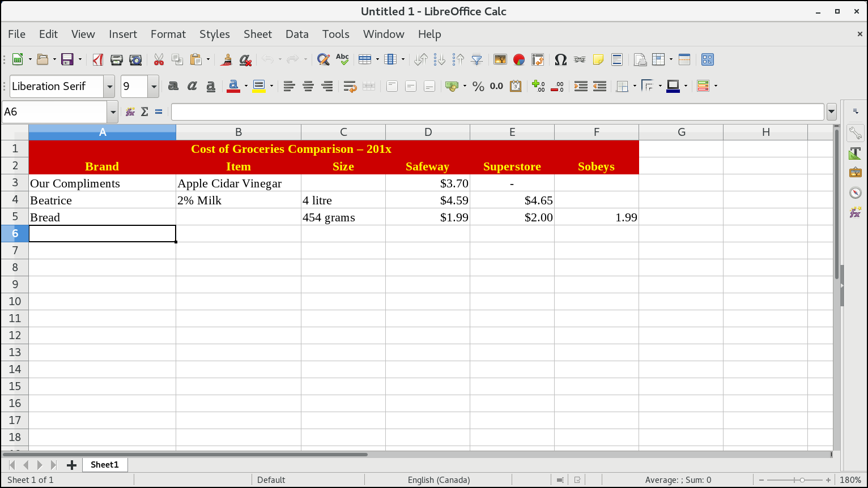Add a new sheet with plus button
The width and height of the screenshot is (868, 488).
point(71,465)
